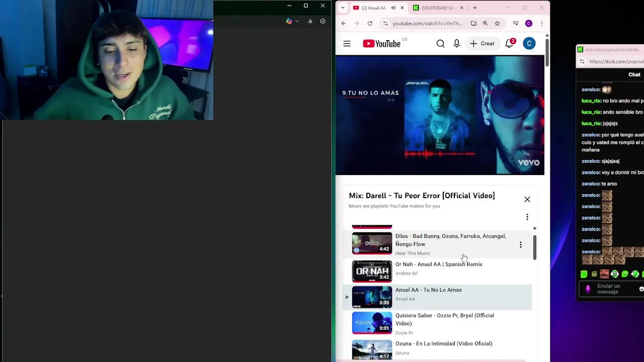This screenshot has width=644, height=362.
Task: Go back in Chrome browser
Action: (344, 23)
